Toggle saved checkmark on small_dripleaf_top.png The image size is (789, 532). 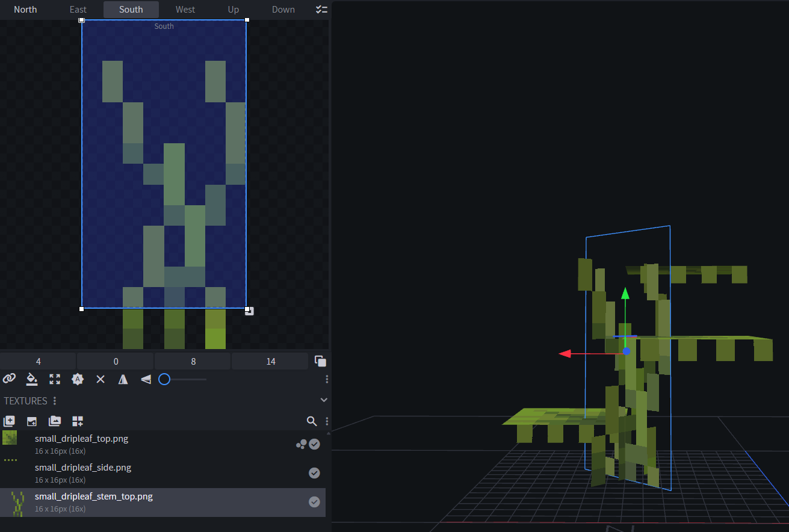tap(314, 444)
